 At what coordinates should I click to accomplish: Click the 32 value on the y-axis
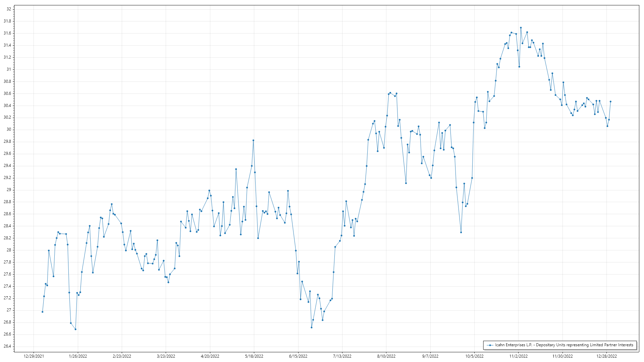pos(9,9)
